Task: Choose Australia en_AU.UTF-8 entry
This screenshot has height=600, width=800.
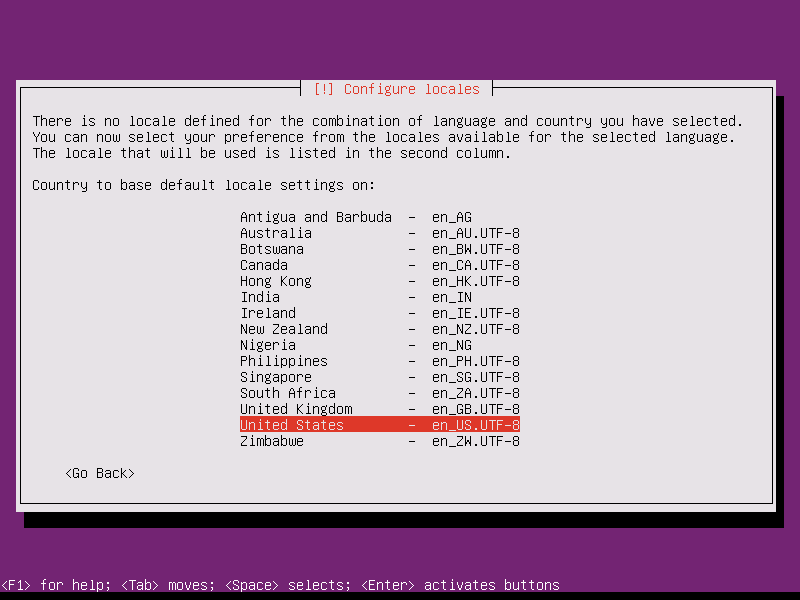Action: [380, 233]
